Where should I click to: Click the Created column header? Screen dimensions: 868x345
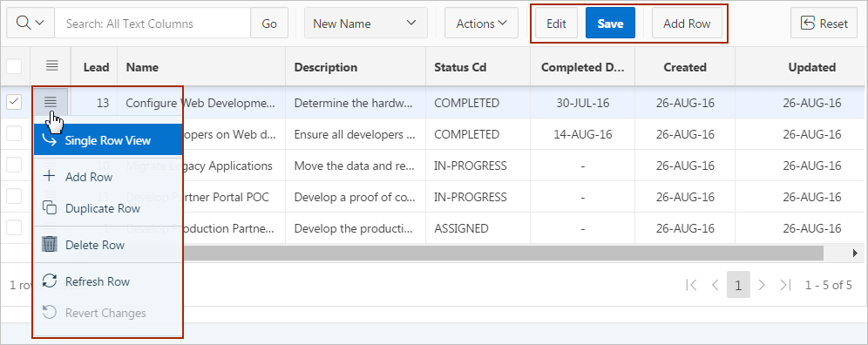pyautogui.click(x=685, y=67)
